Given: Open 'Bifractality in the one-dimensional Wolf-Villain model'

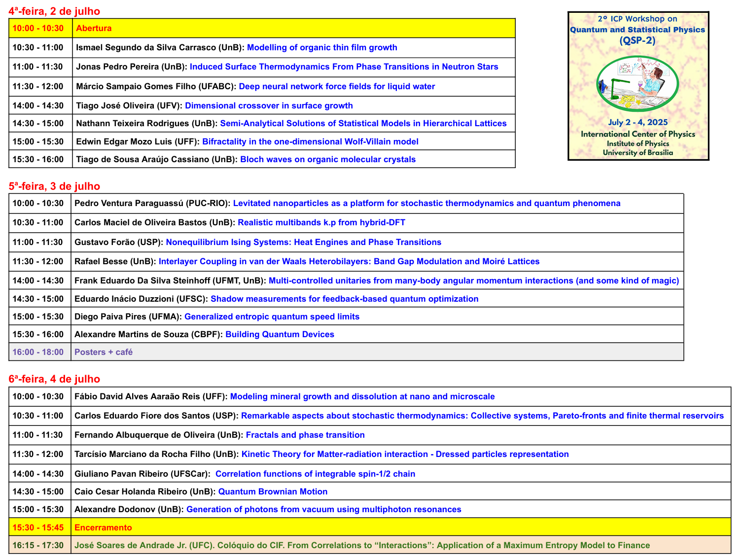Looking at the screenshot, I should [x=310, y=141].
